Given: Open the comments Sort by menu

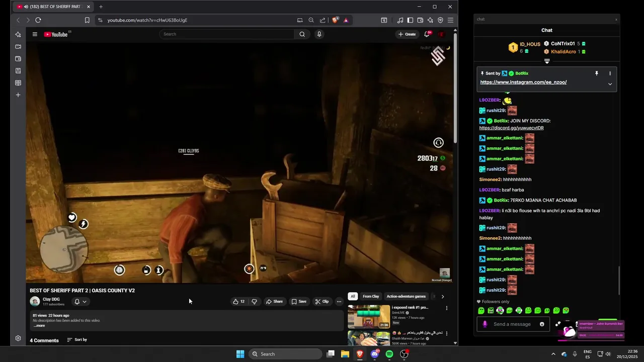Looking at the screenshot, I should [77, 340].
